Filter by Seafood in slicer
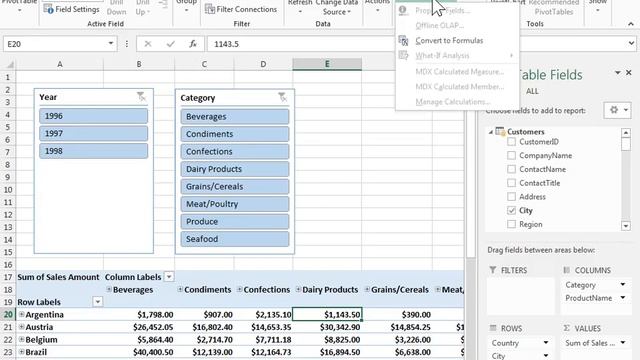The width and height of the screenshot is (640, 360). pos(235,239)
